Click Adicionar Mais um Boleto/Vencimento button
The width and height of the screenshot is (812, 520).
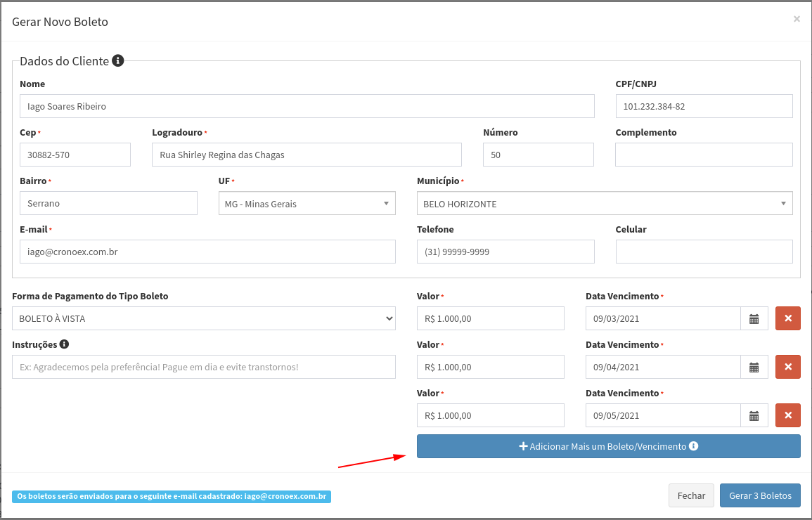click(x=608, y=446)
